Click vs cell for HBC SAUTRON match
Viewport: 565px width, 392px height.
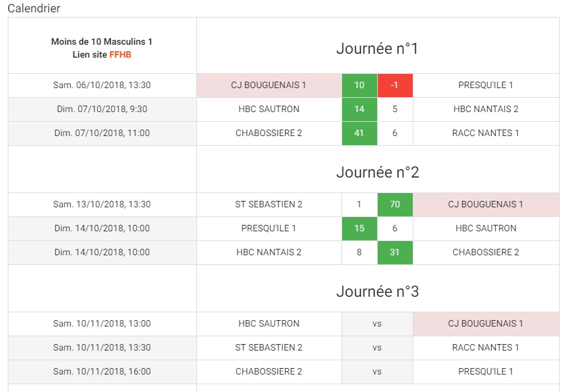[377, 324]
